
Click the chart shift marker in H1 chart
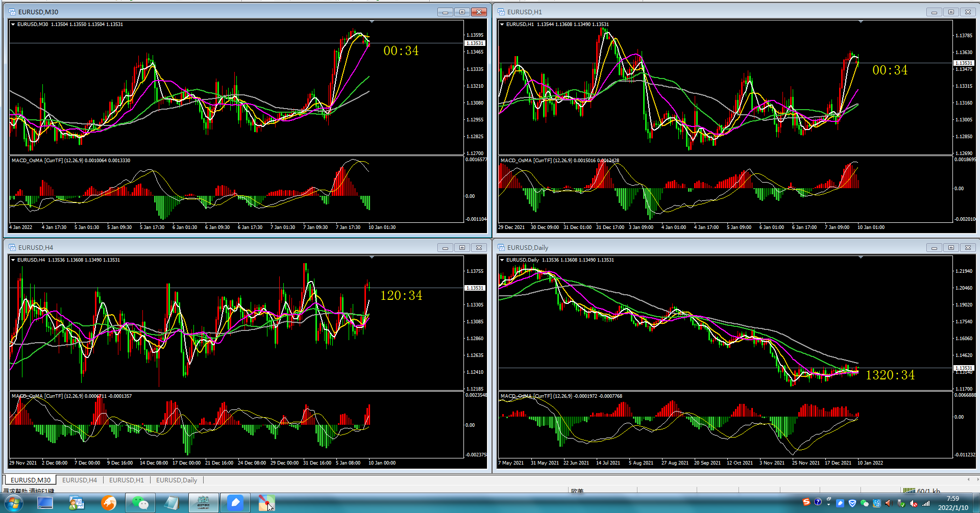(x=861, y=21)
